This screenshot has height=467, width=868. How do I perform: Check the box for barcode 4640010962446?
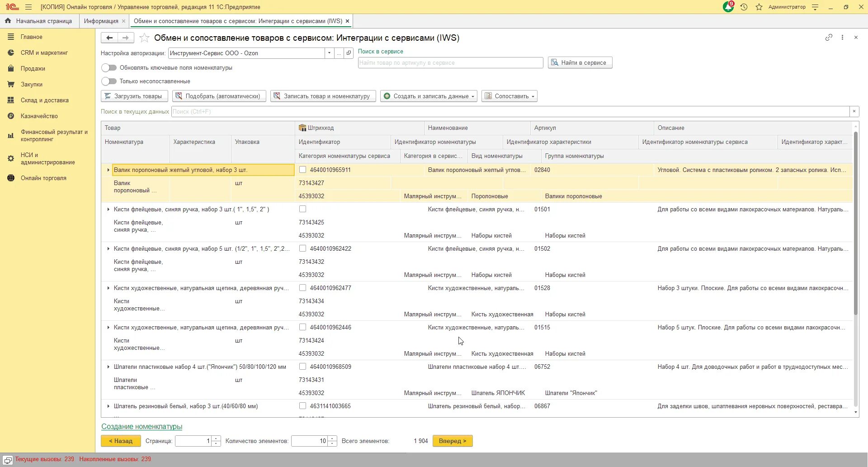302,327
